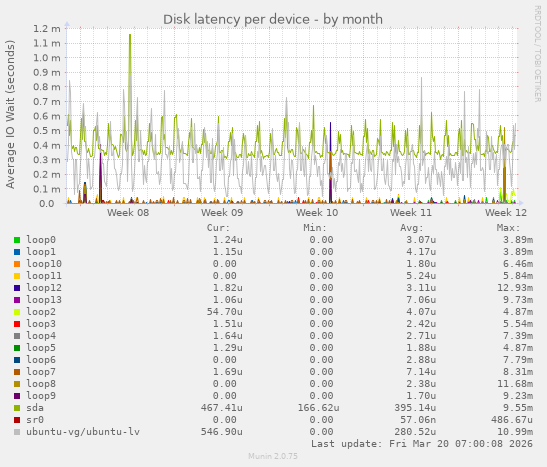
Task: Click the Average IO Wait axis title
Action: [x=10, y=114]
